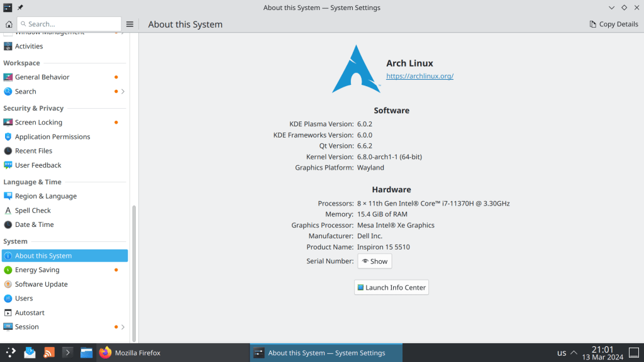Viewport: 644px width, 362px height.
Task: Click the Launch Info Center button
Action: click(x=391, y=287)
